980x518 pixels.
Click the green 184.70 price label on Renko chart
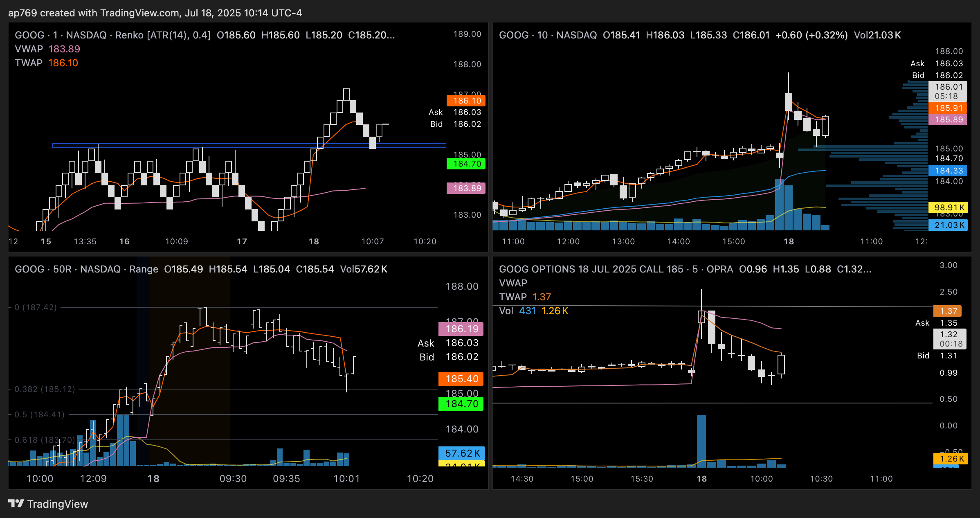(x=466, y=164)
